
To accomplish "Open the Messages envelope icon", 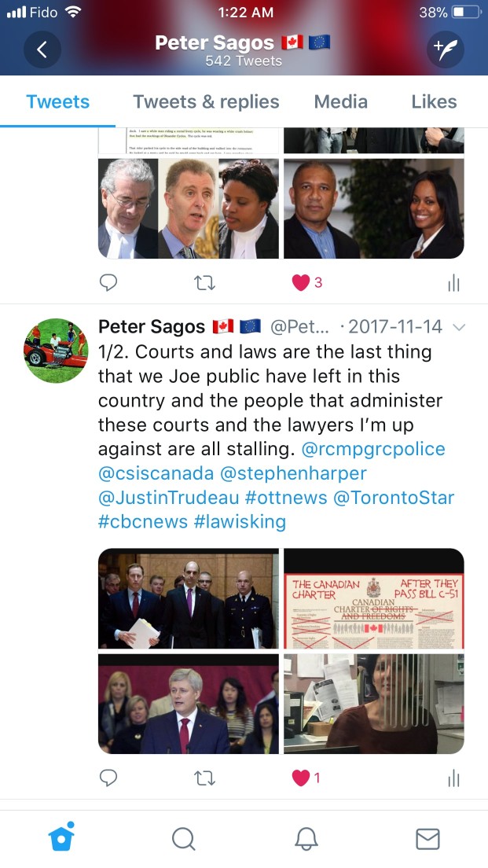I will tap(427, 839).
